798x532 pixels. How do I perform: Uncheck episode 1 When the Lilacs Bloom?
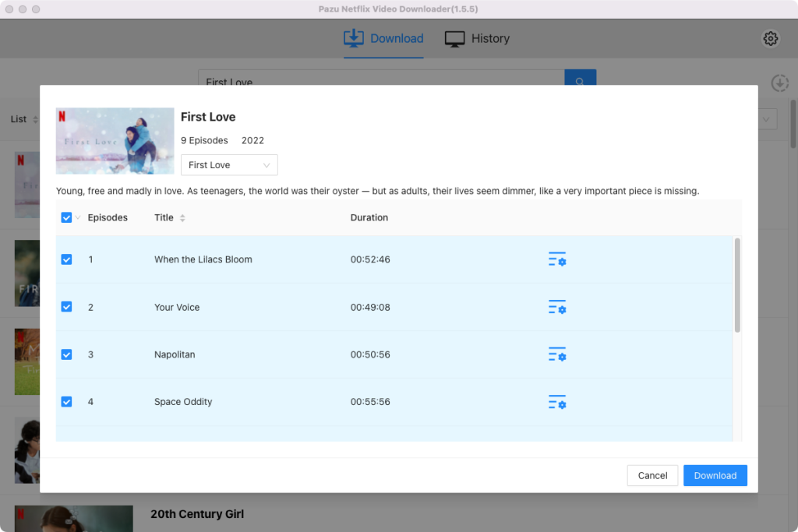click(66, 259)
